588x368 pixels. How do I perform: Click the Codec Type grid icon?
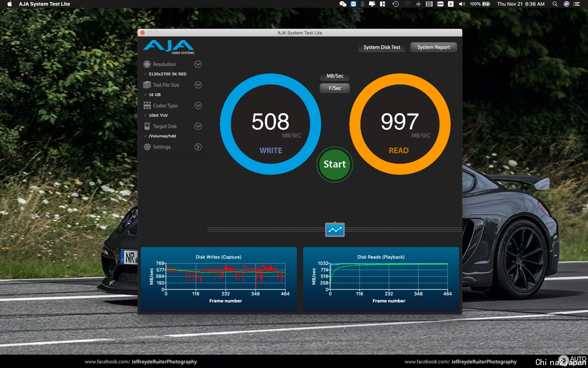(147, 105)
